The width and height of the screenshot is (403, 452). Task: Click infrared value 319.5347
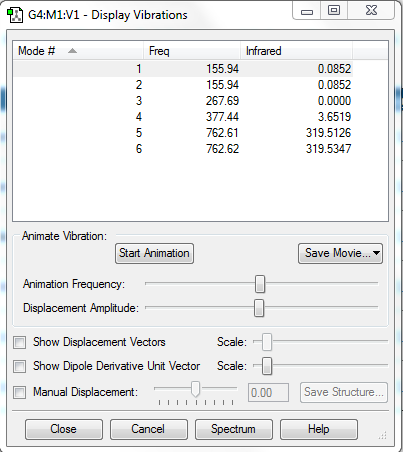[328, 149]
